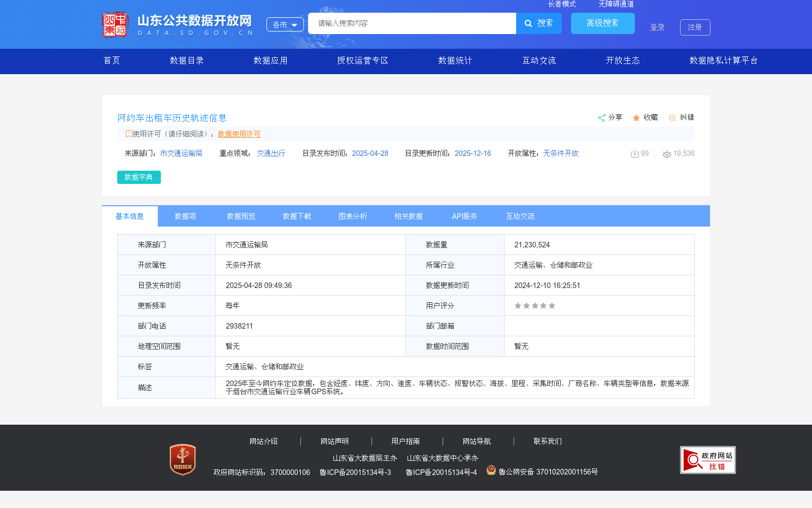Open 数据隐私计算平台 in navigation bar

click(x=723, y=60)
